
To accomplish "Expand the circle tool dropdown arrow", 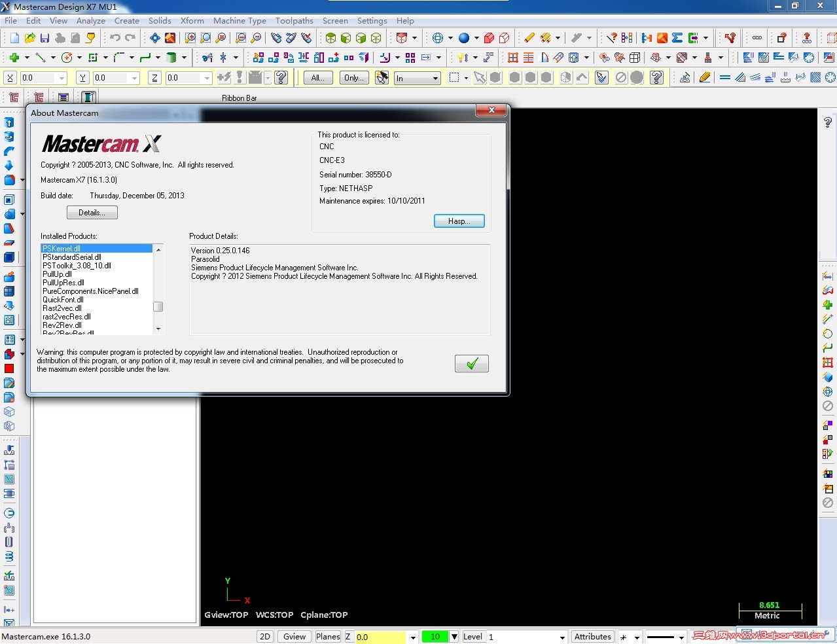I will tap(79, 58).
